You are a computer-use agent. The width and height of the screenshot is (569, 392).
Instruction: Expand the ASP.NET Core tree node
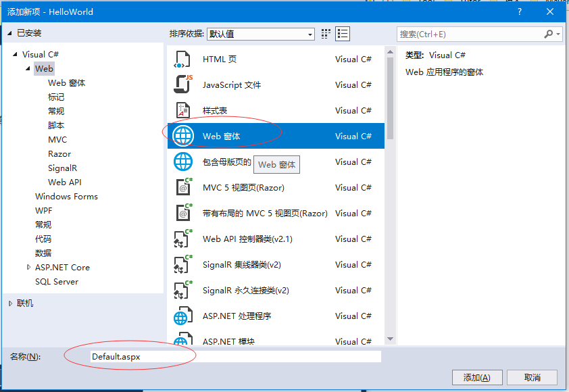point(28,267)
